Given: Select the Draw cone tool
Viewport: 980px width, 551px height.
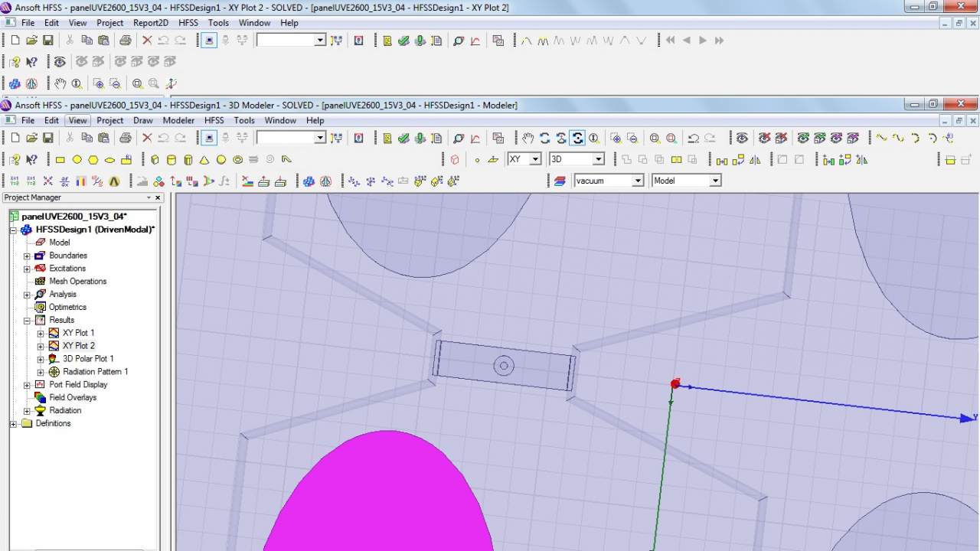Looking at the screenshot, I should point(204,160).
